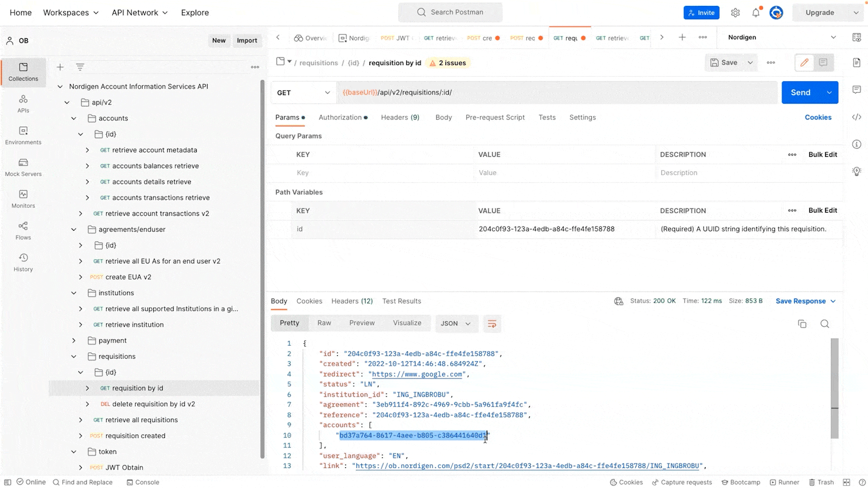Select the Raw response view tab
This screenshot has width=868, height=488.
point(324,323)
